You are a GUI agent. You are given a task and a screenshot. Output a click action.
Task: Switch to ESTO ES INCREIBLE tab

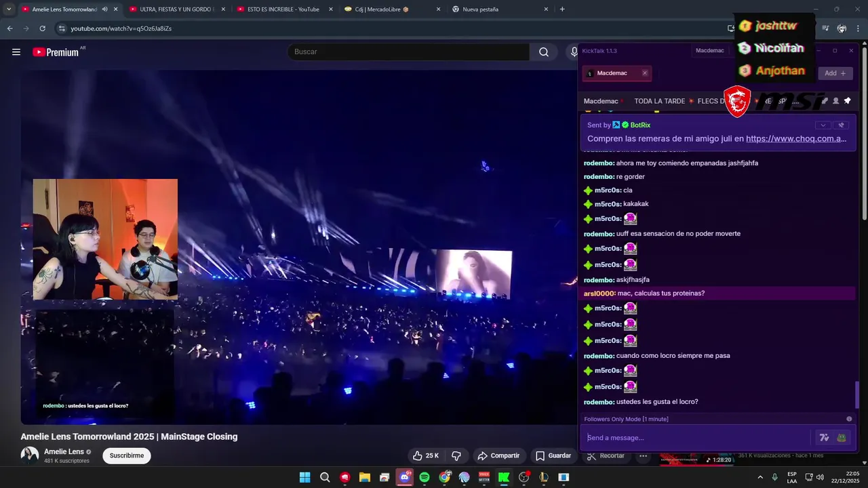click(x=283, y=9)
